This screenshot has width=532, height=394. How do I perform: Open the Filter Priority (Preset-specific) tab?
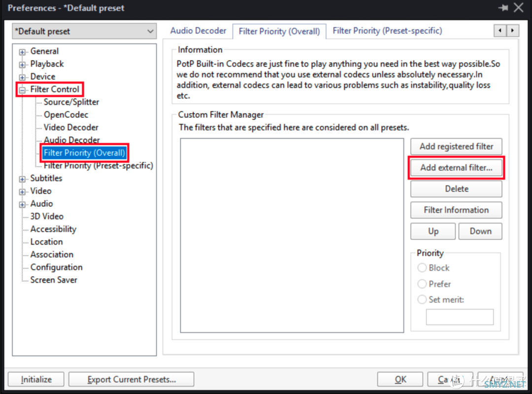(x=387, y=31)
